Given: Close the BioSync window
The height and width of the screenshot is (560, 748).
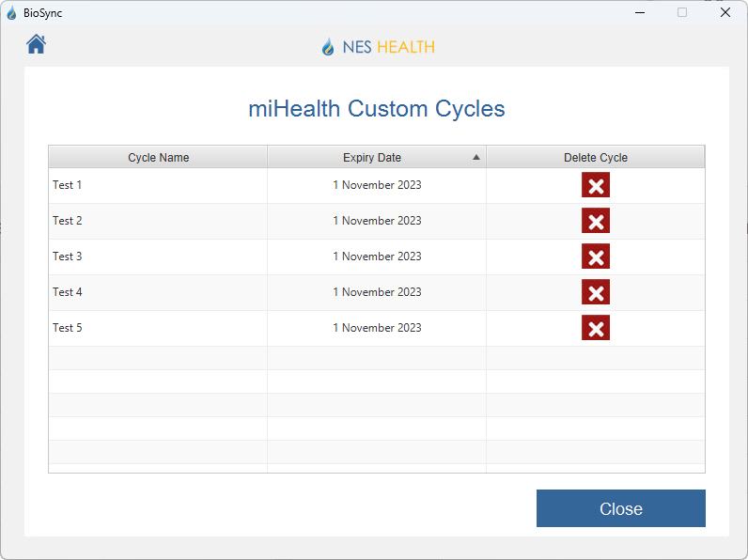Looking at the screenshot, I should (x=725, y=13).
